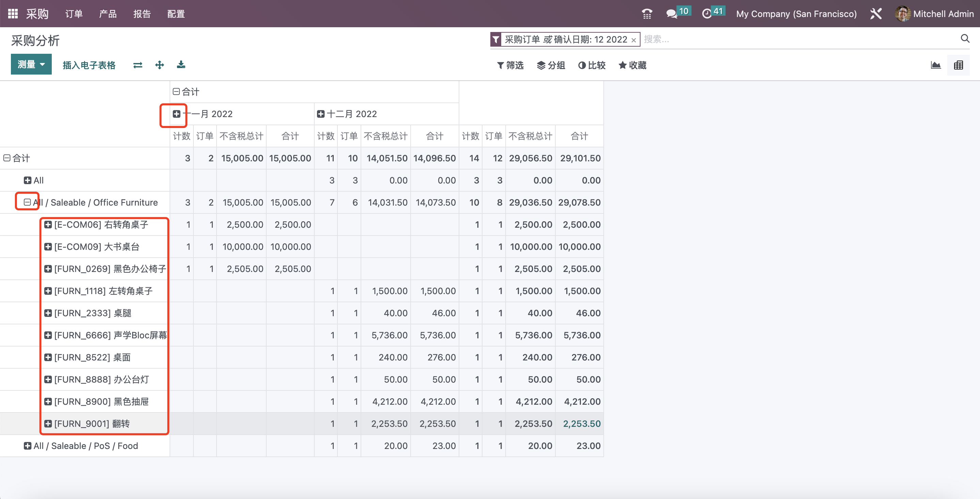Screen dimensions: 980x499
Task: Expand [FURN_8522] 桌面 row
Action: coord(48,357)
